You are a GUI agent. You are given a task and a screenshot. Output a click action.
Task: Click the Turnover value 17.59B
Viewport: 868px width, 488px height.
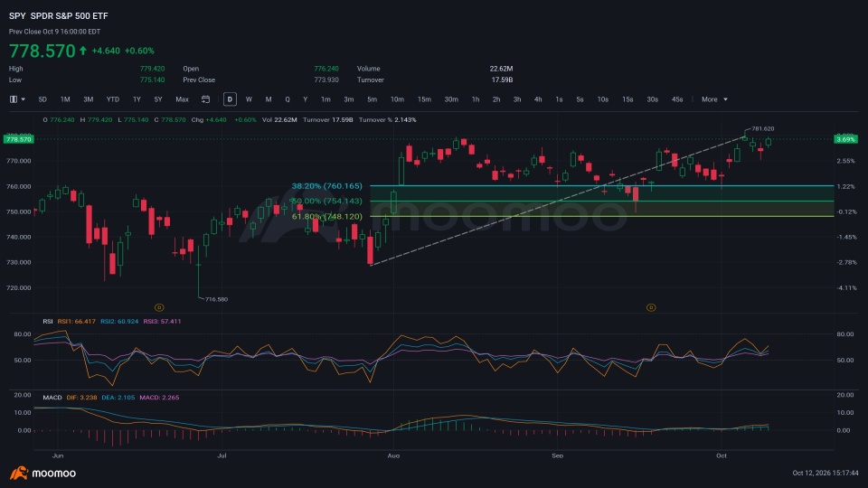tap(502, 80)
